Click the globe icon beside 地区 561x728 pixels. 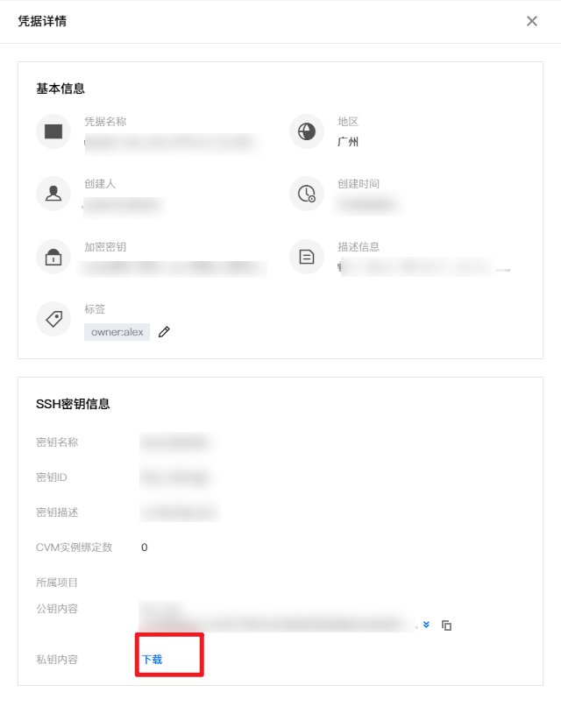click(x=307, y=131)
